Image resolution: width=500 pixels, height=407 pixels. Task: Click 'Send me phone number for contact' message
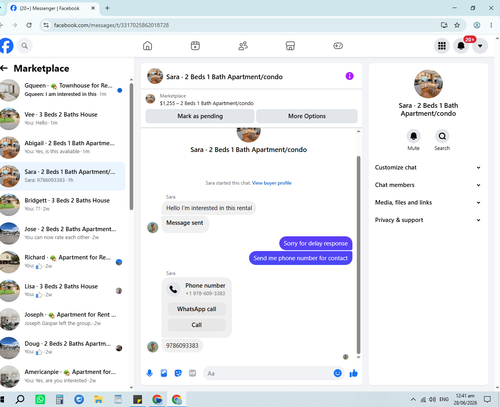pyautogui.click(x=301, y=258)
